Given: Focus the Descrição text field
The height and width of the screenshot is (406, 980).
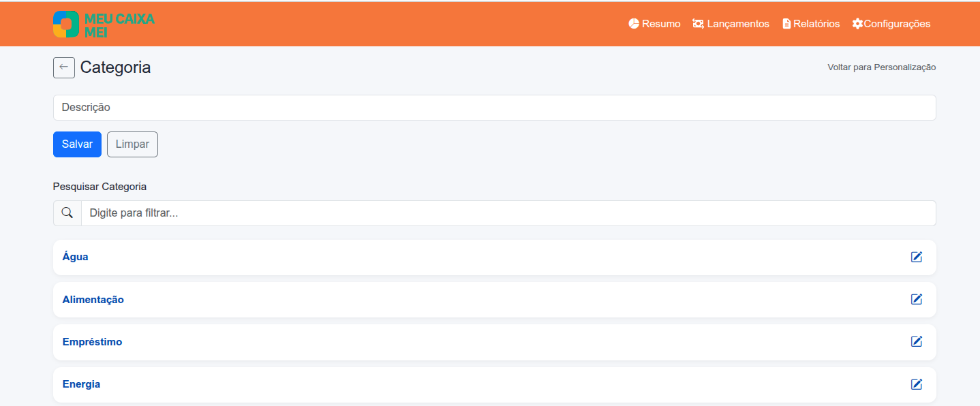Looking at the screenshot, I should [494, 108].
